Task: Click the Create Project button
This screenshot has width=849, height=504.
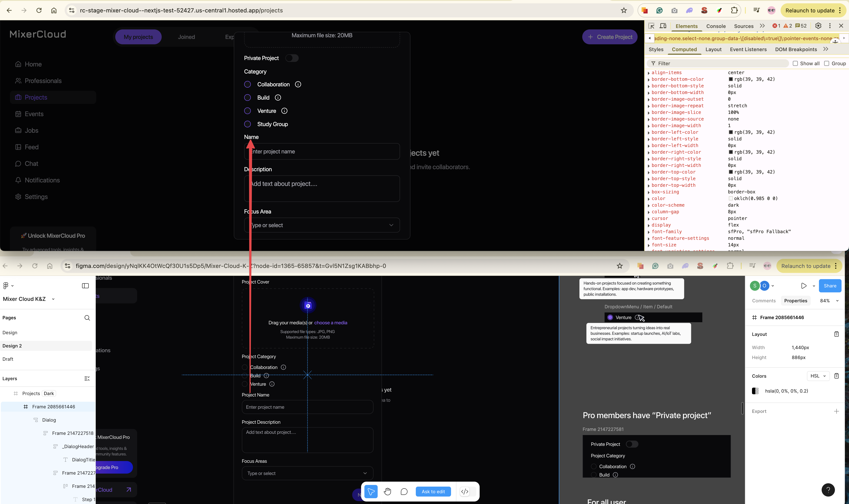Action: pyautogui.click(x=610, y=37)
